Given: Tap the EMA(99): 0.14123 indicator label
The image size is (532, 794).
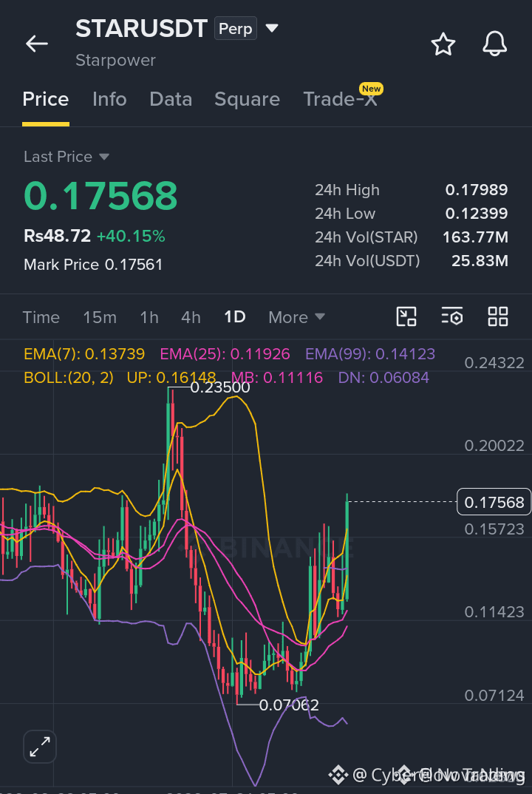Looking at the screenshot, I should point(370,353).
